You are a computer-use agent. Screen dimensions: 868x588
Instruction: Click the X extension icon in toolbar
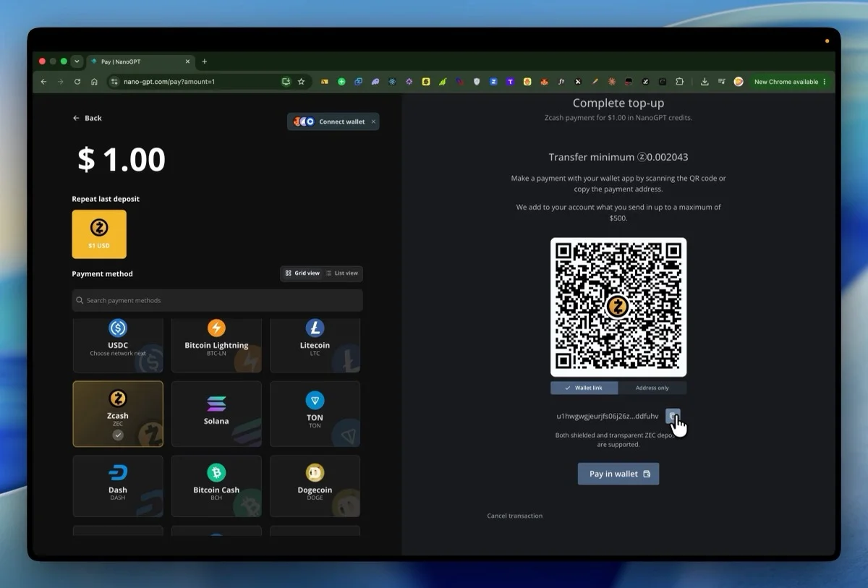[578, 82]
